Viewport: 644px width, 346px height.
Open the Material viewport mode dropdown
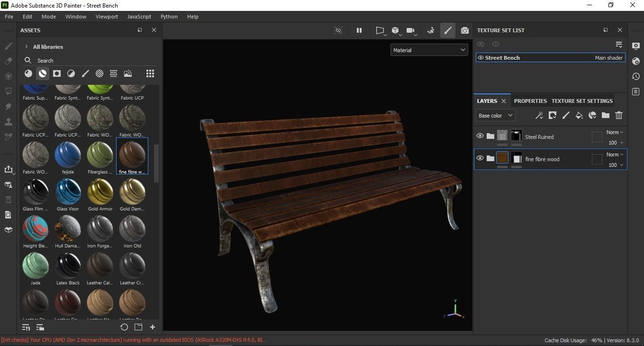point(429,50)
